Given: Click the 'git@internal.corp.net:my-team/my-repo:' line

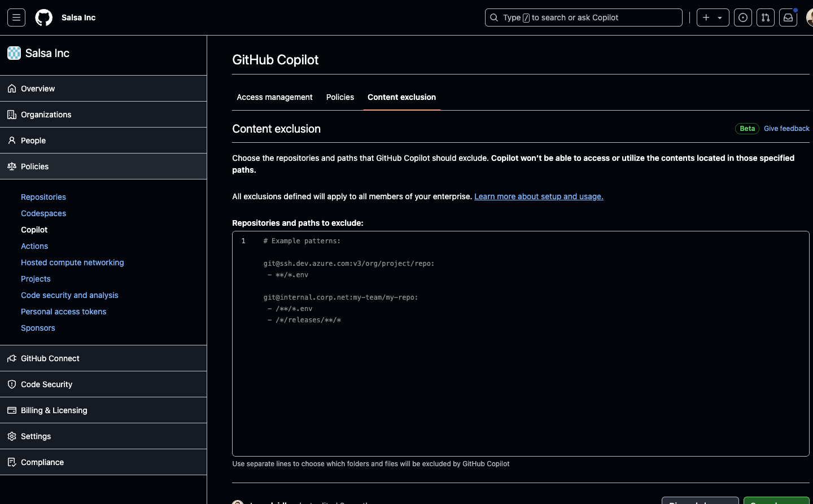Looking at the screenshot, I should coord(341,297).
